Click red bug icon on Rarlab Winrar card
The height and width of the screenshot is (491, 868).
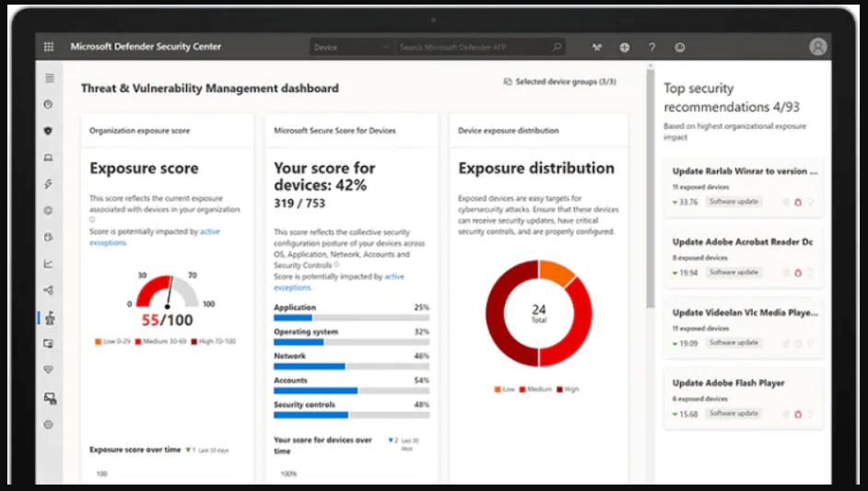tap(798, 202)
